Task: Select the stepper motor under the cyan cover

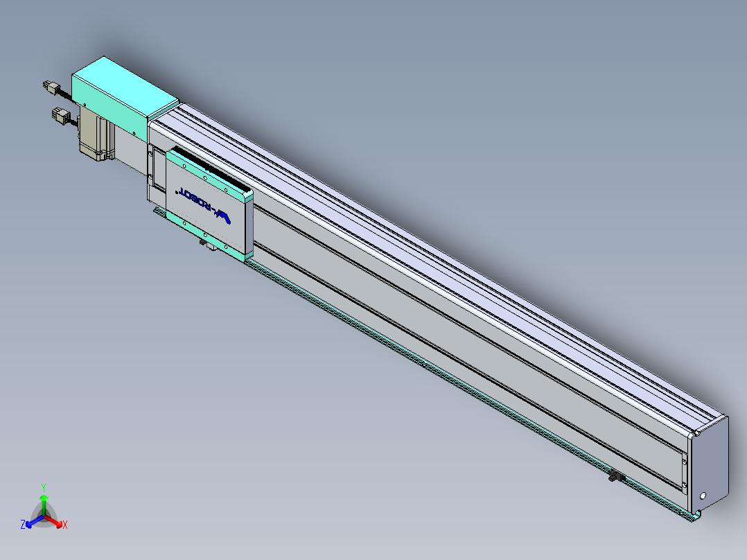Action: coord(97,135)
